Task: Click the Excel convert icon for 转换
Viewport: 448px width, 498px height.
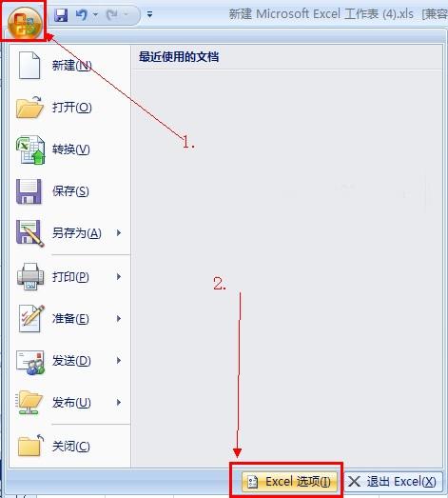Action: coord(30,149)
